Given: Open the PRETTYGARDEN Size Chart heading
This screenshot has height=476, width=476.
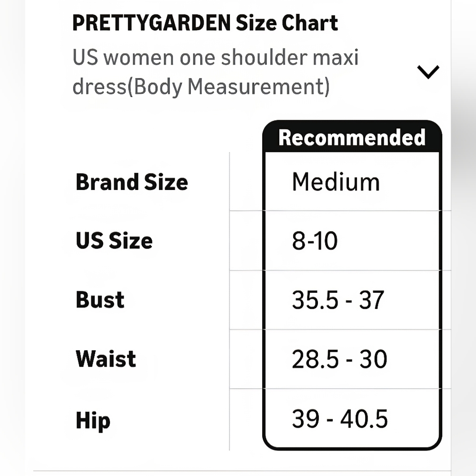Looking at the screenshot, I should point(205,23).
